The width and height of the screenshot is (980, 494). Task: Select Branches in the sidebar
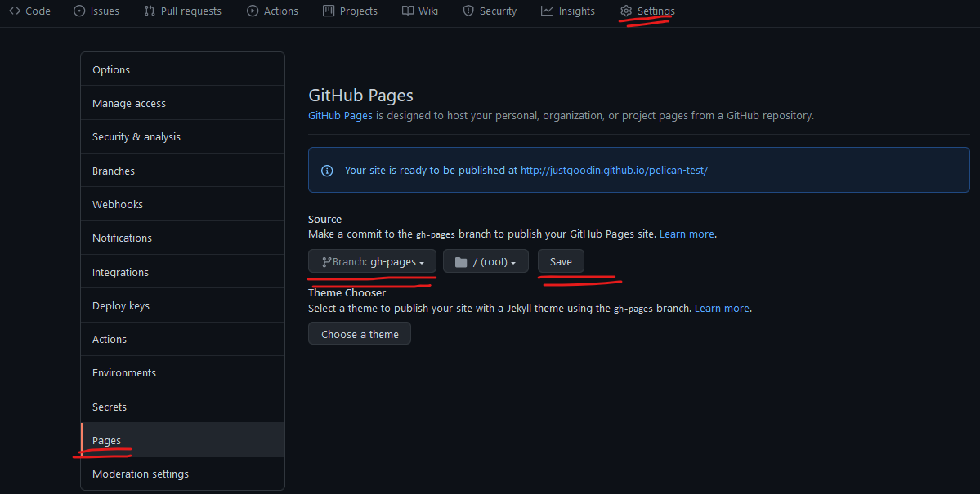pos(113,170)
